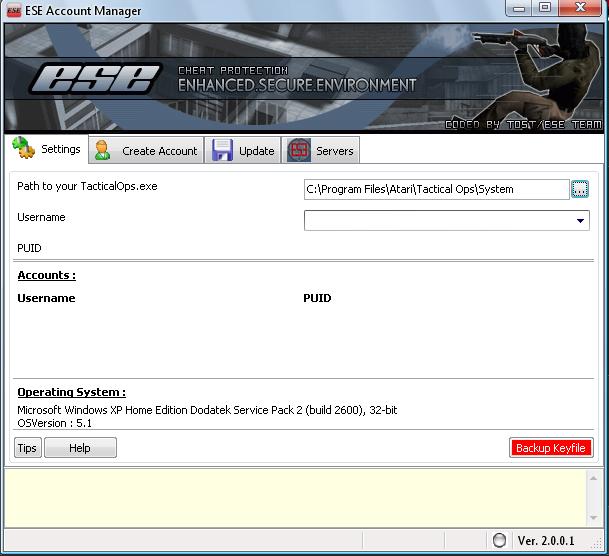Click the ESE app icon in title bar
The height and width of the screenshot is (556, 609).
[x=14, y=10]
